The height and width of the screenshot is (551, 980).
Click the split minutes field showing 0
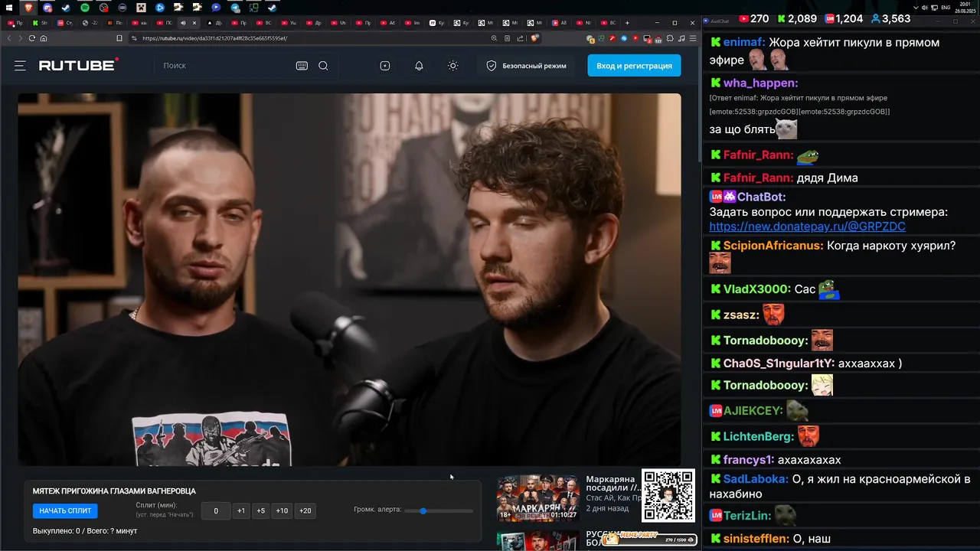tap(216, 510)
